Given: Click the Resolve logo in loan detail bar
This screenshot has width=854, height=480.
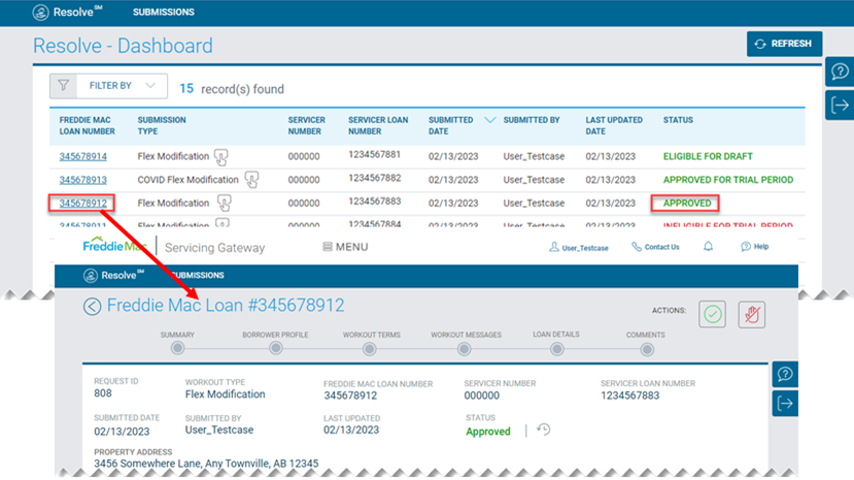Looking at the screenshot, I should 113,276.
